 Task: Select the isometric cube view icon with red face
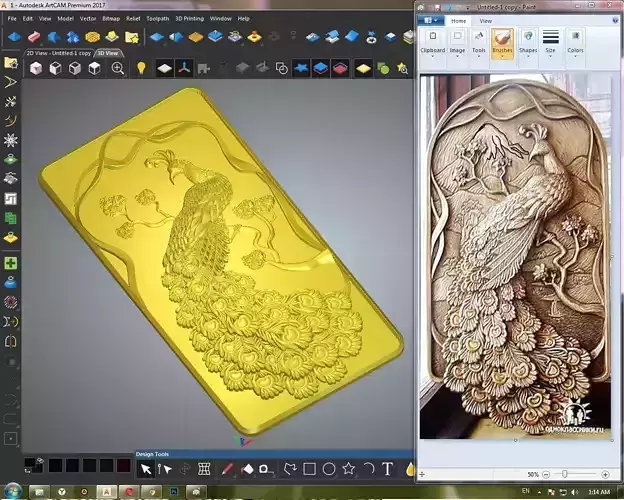(x=36, y=68)
